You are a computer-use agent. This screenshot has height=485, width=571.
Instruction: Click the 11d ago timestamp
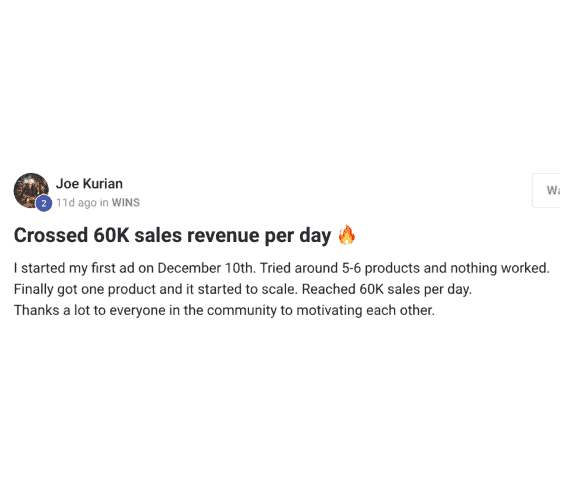pyautogui.click(x=76, y=202)
